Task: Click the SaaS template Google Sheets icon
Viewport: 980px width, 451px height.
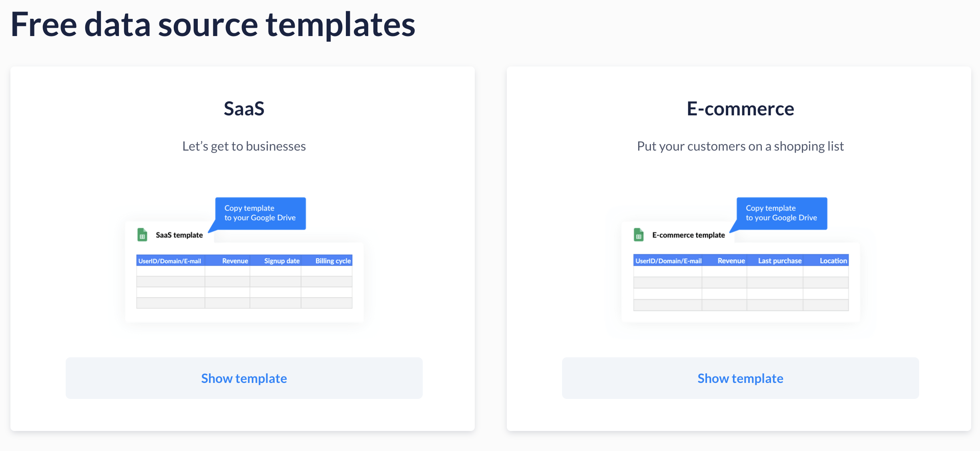Action: tap(142, 235)
